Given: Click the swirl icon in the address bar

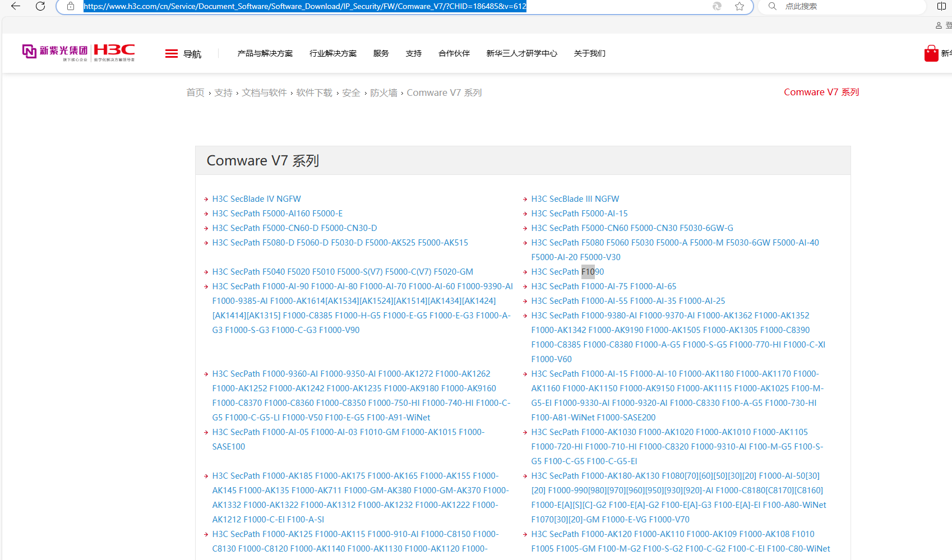Looking at the screenshot, I should coord(717,6).
